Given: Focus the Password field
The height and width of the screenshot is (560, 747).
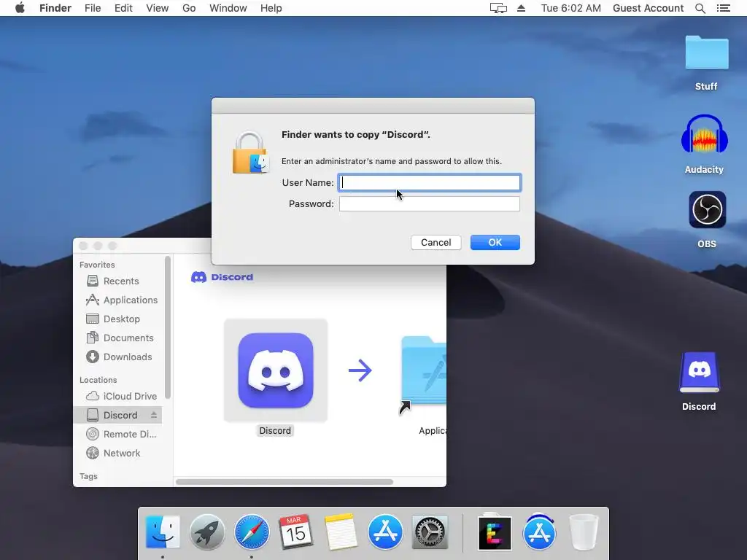Looking at the screenshot, I should click(x=429, y=204).
